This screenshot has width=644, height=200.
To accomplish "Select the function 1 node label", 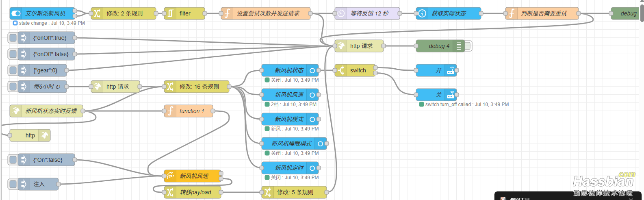I will [192, 111].
